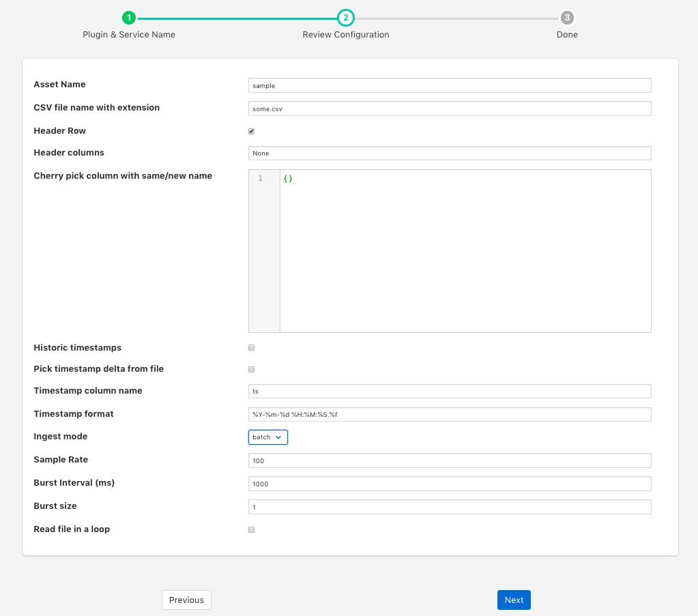Select the Done step label
This screenshot has height=616, width=698.
point(566,35)
